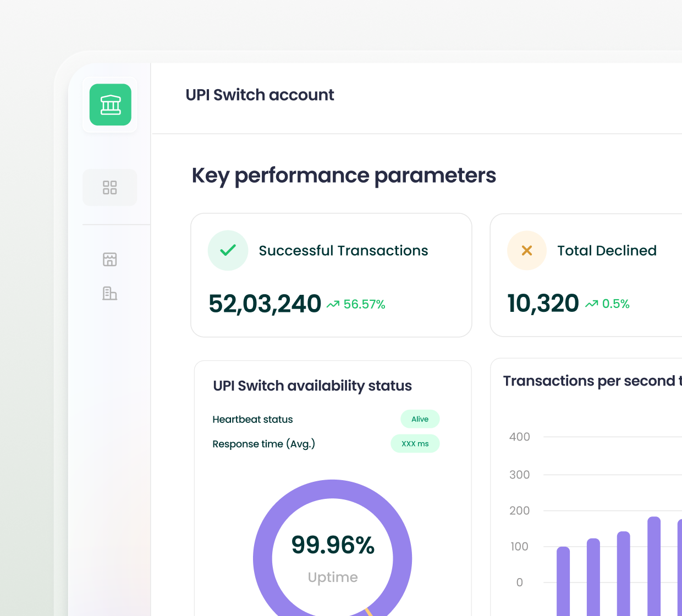Click the 10,320 declined value
Viewport: 682px width, 616px height.
click(543, 304)
